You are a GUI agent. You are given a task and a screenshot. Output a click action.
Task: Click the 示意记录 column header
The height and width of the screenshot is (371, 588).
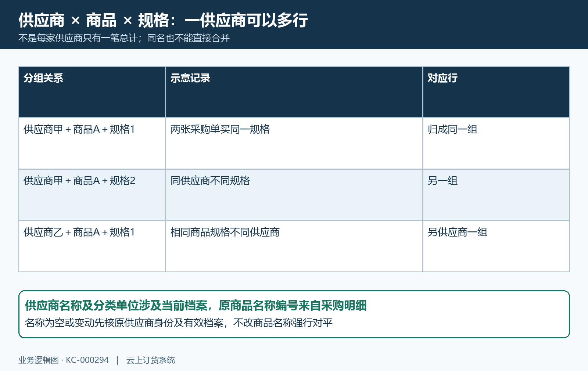[294, 92]
